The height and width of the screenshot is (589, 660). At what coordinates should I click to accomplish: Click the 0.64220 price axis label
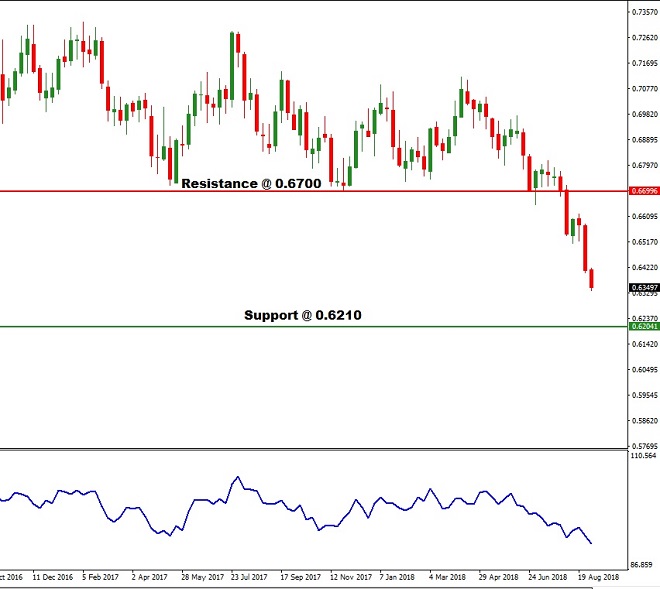coord(644,267)
